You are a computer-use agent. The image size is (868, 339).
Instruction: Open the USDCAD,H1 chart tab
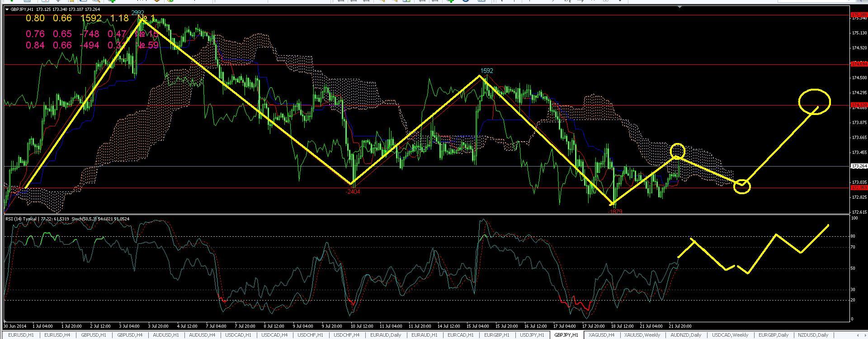[238, 335]
